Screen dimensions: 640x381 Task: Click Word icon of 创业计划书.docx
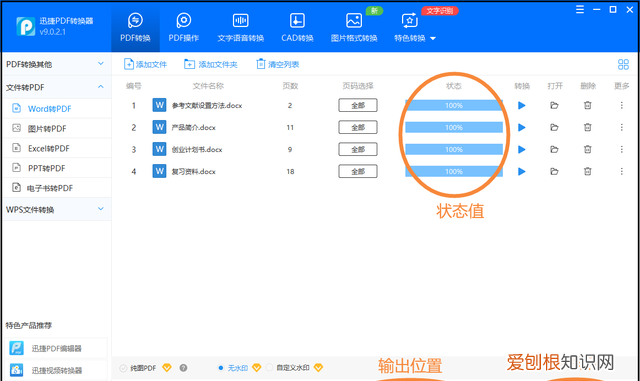click(x=159, y=149)
